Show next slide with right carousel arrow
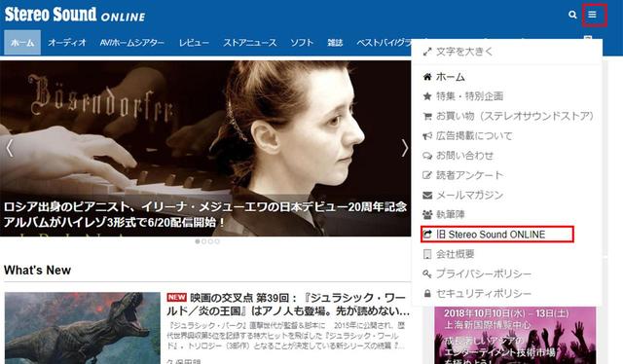623x364 pixels. (405, 148)
